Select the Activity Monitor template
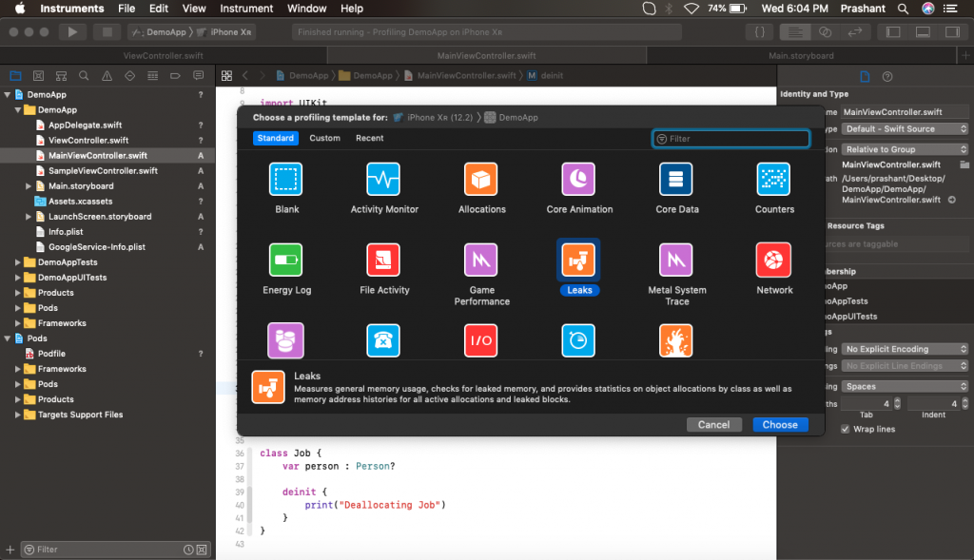The image size is (974, 560). [x=383, y=180]
